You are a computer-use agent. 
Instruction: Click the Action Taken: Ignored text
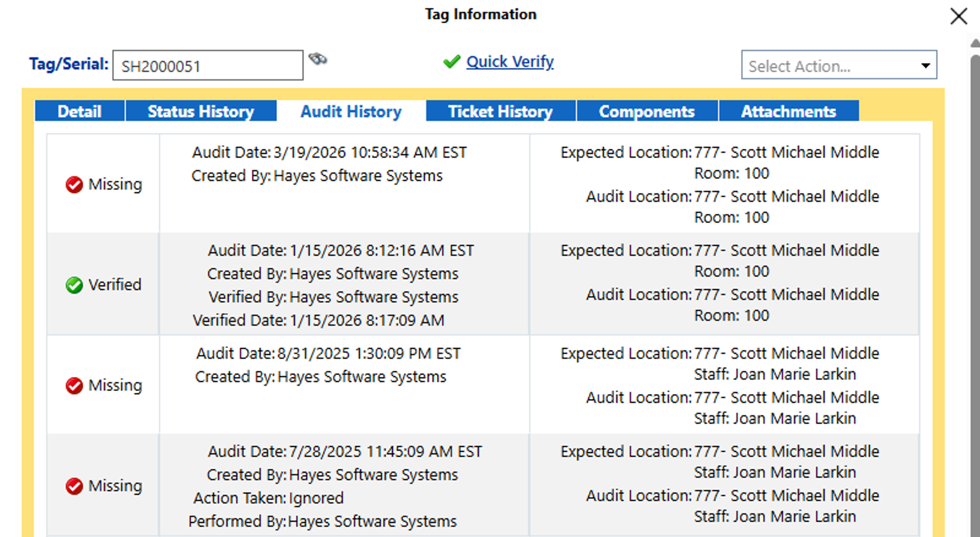[268, 498]
